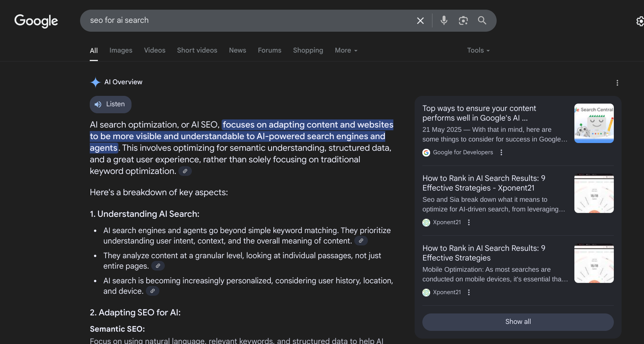
Task: Open the settings gear icon
Action: coord(640,21)
